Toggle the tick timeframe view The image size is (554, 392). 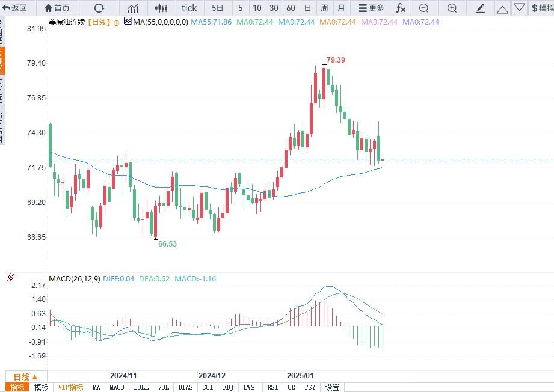(189, 8)
